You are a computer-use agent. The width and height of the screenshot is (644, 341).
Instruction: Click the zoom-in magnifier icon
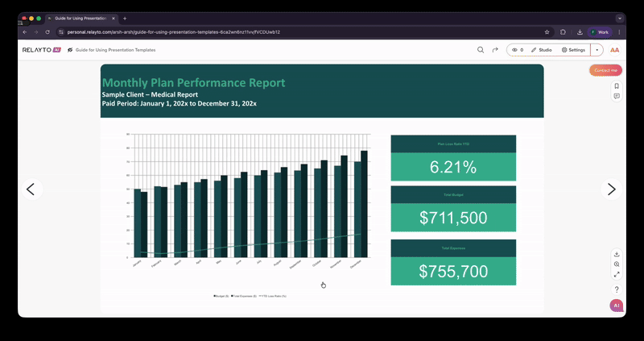[x=616, y=264]
